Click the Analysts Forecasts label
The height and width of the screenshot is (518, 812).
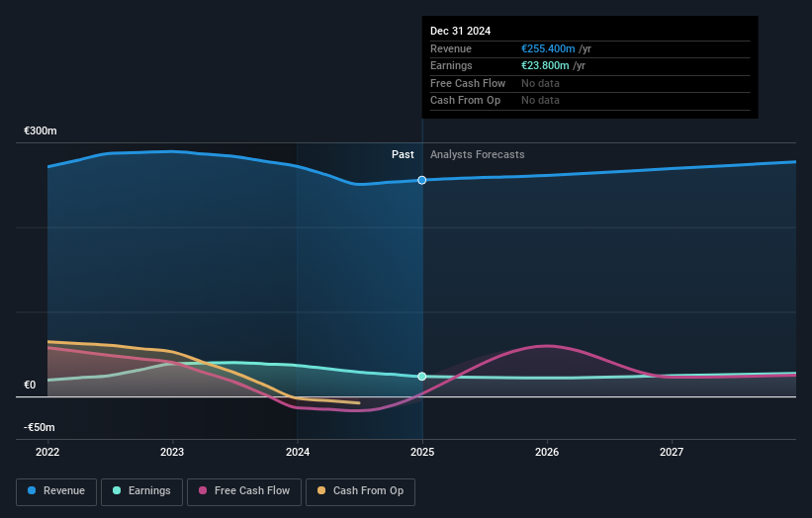pyautogui.click(x=478, y=154)
